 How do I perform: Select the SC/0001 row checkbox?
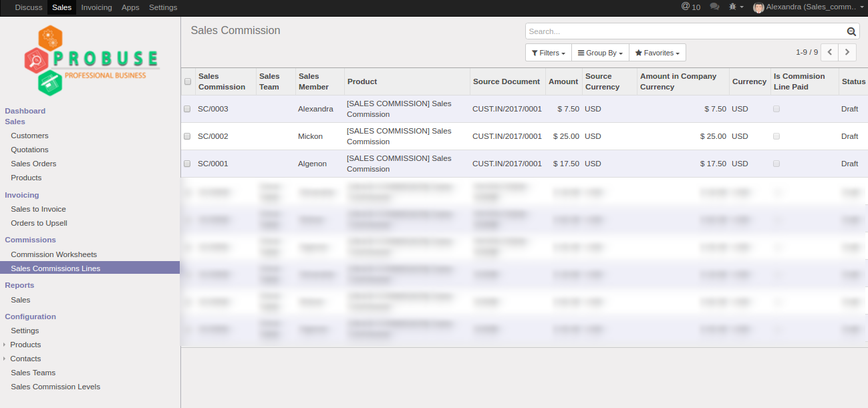point(188,164)
